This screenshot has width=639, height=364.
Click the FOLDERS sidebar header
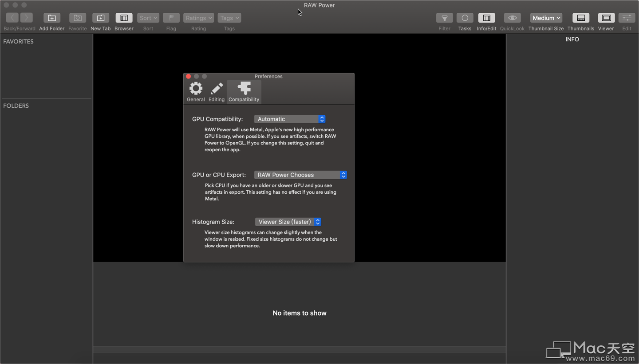click(x=16, y=106)
